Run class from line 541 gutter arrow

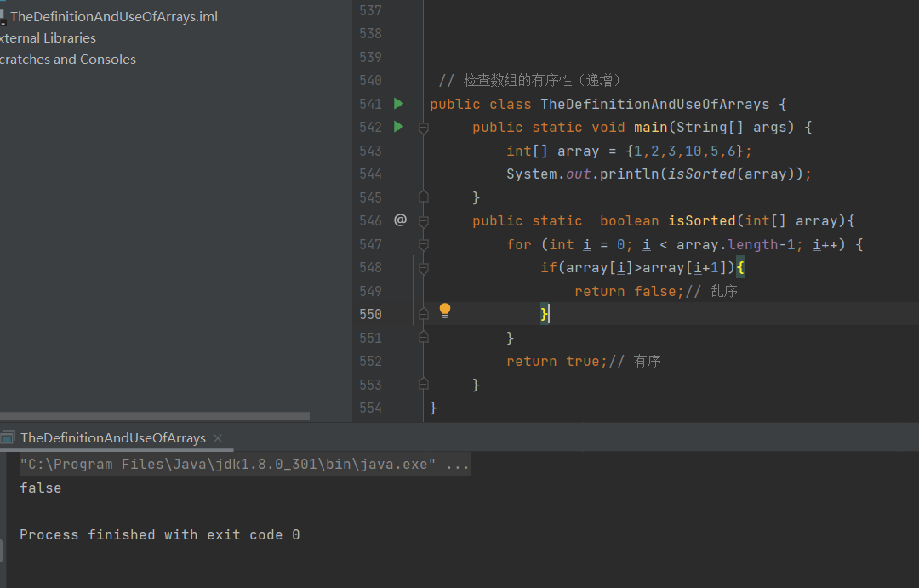398,104
